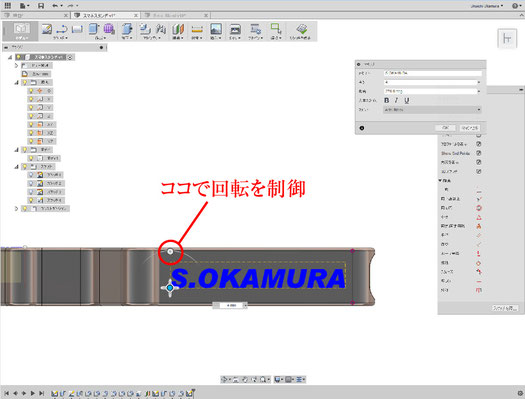Toggle visibility bulb of Origin folder

[x=25, y=82]
